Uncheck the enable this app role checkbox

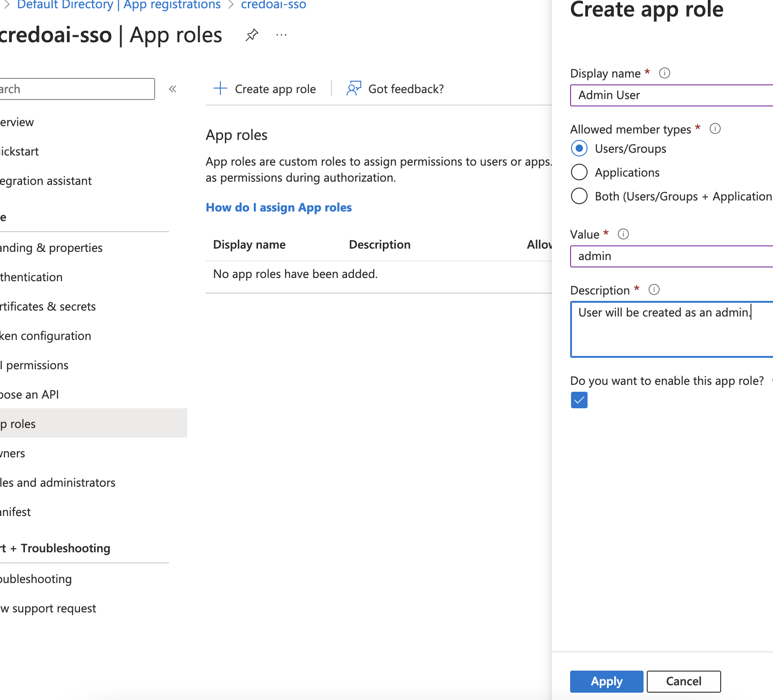coord(579,400)
